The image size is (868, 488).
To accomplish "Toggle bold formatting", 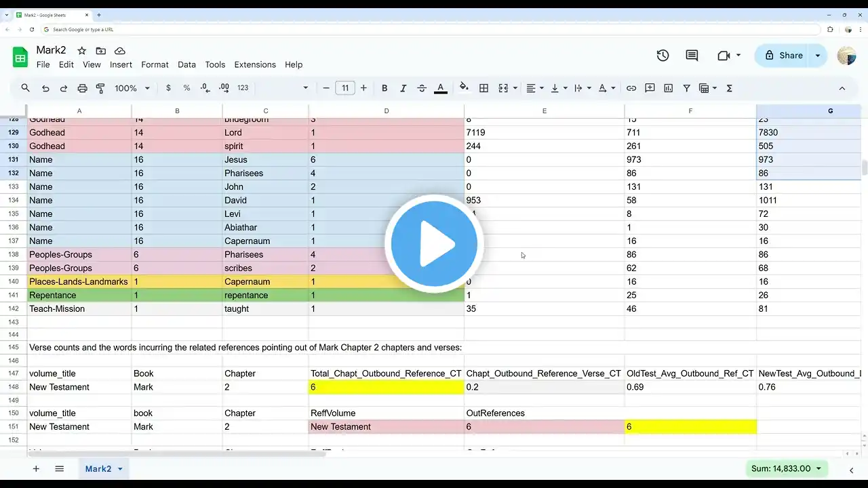I will tap(384, 88).
